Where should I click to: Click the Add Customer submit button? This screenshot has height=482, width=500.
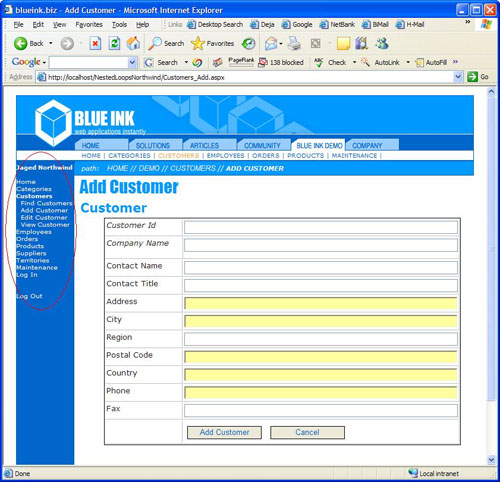[224, 432]
